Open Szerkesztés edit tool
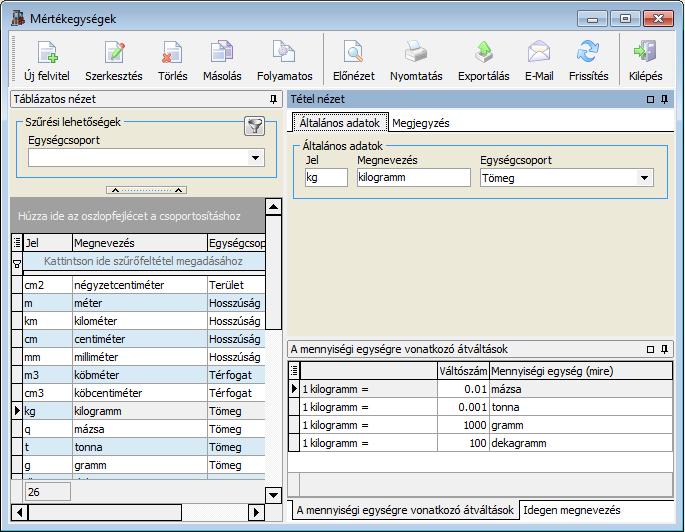This screenshot has height=532, width=685. pyautogui.click(x=114, y=52)
